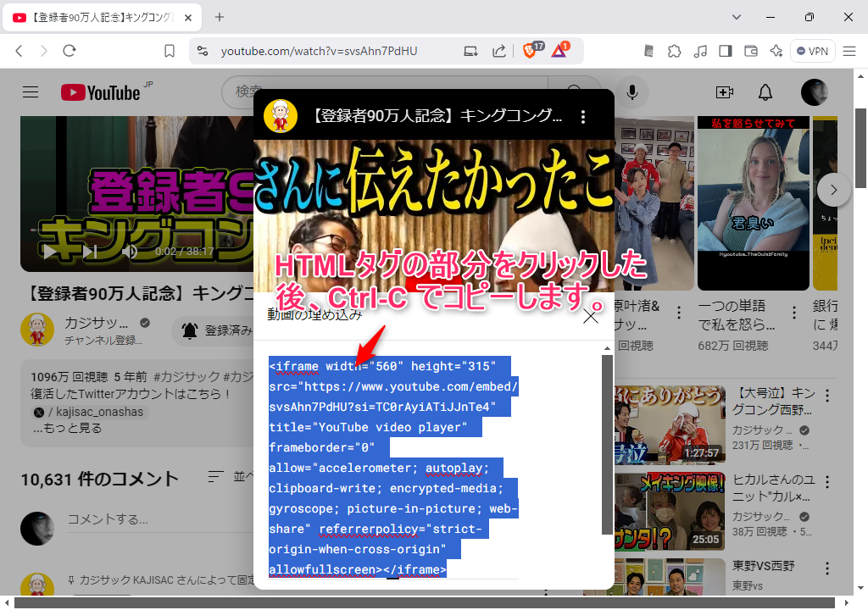Viewport: 868px width, 610px height.
Task: Open options for 一つの単語 short
Action: [793, 313]
